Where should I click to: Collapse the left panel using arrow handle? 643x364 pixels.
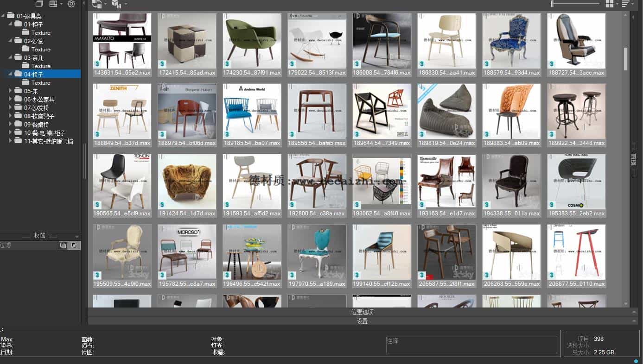84,4
